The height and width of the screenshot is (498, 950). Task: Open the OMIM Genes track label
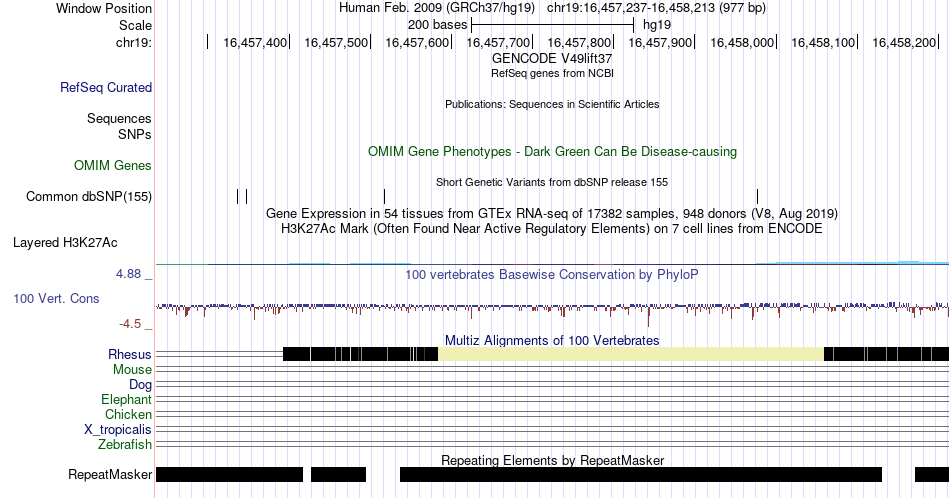pyautogui.click(x=113, y=165)
